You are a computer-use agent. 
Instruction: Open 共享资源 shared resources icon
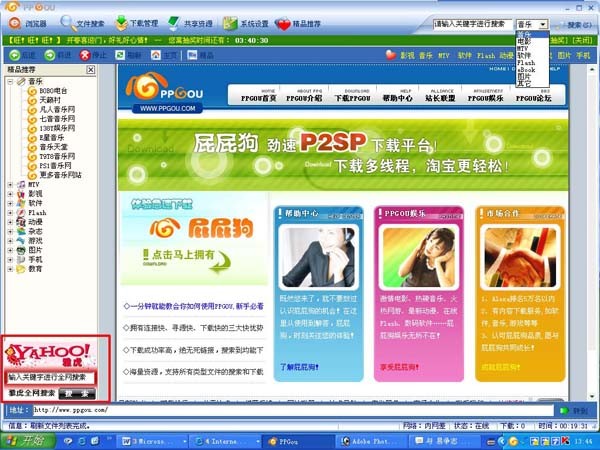pyautogui.click(x=174, y=23)
